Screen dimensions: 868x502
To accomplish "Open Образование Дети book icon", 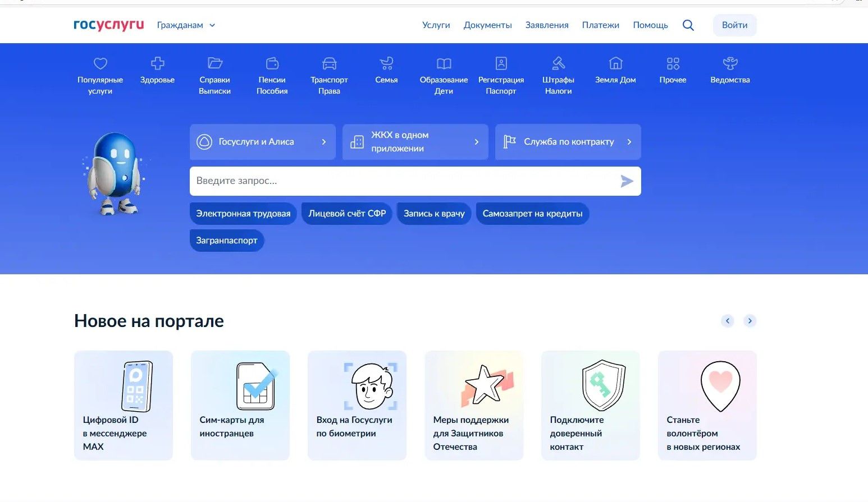I will point(444,63).
